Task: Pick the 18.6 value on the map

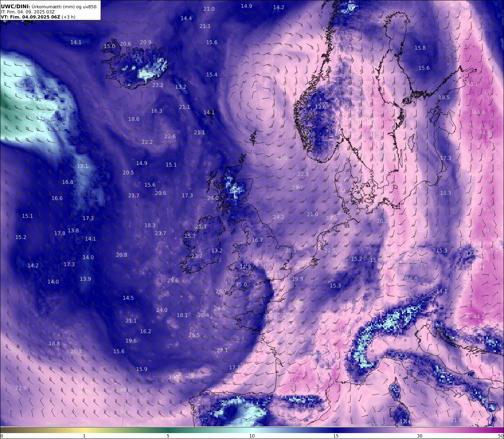Action: 134,119
